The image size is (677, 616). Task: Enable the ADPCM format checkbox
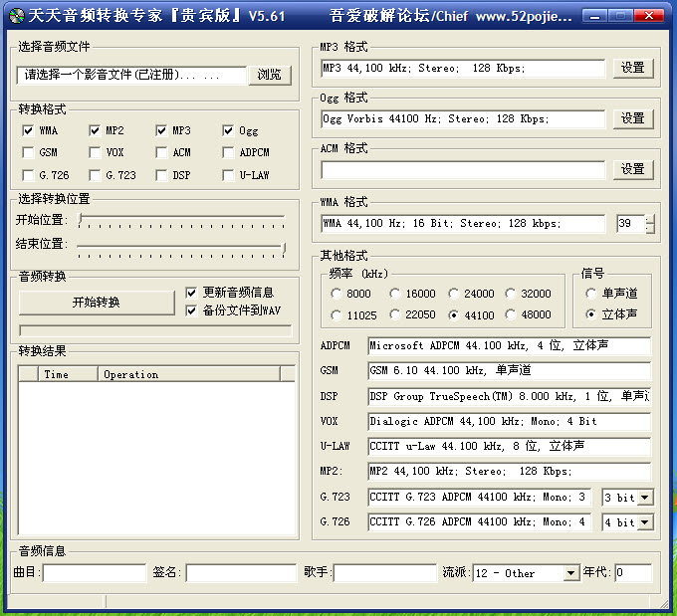point(228,153)
